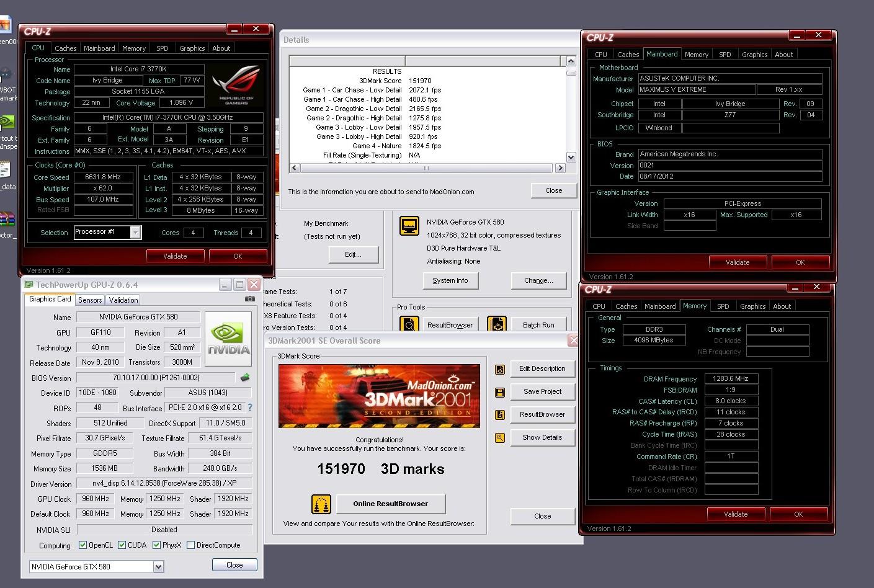
Task: Click the Edit... button
Action: tap(353, 254)
